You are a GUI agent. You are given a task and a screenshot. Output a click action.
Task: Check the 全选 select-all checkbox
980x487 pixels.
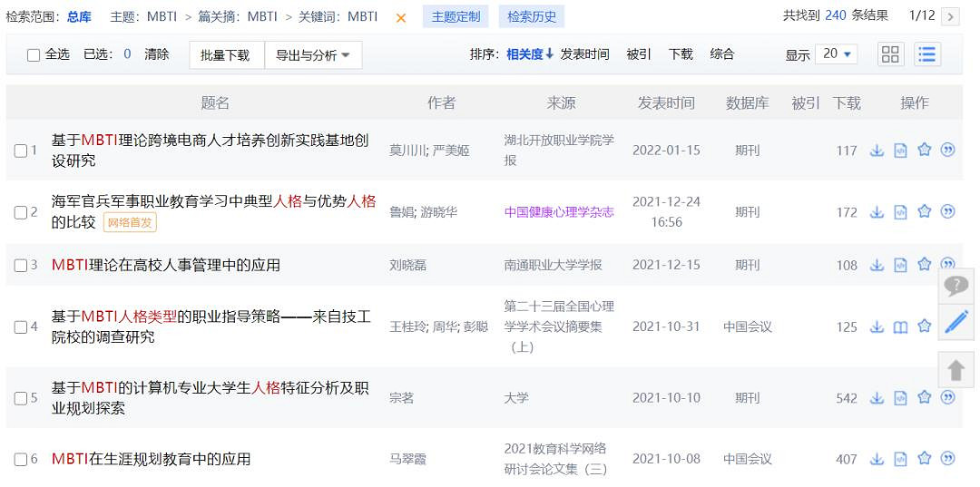click(34, 55)
